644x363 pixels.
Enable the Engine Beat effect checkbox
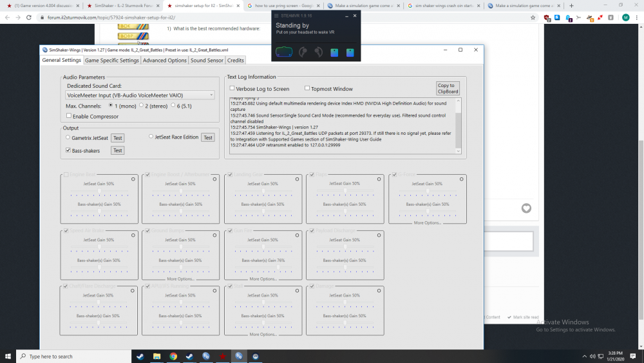(66, 175)
